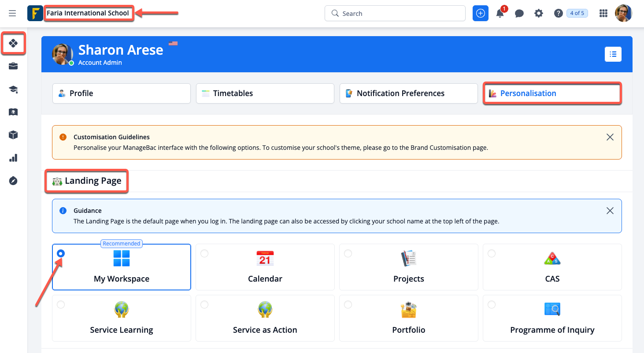Open the notifications bell
The image size is (644, 353).
[500, 13]
